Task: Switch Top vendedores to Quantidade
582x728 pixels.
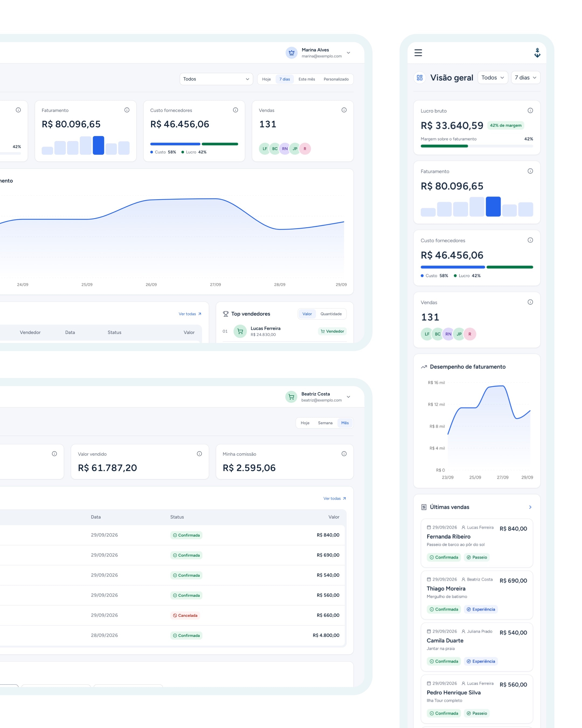Action: [x=331, y=314]
